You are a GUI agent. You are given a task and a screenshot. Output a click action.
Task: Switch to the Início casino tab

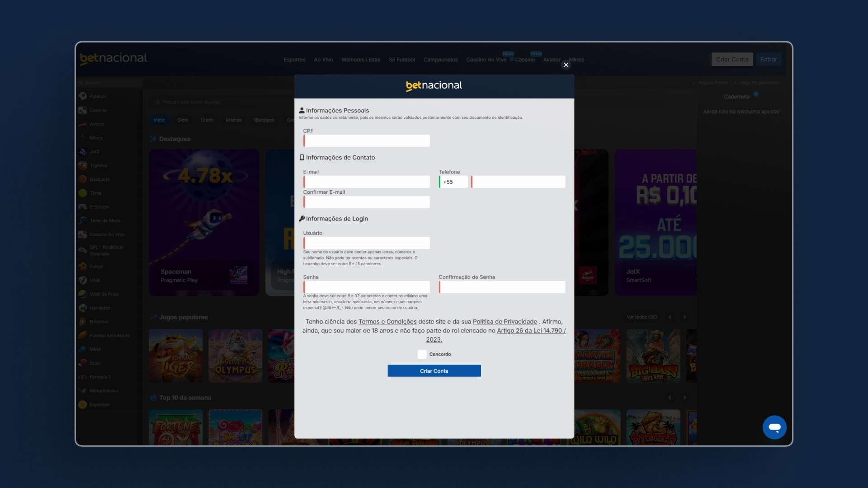coord(159,120)
